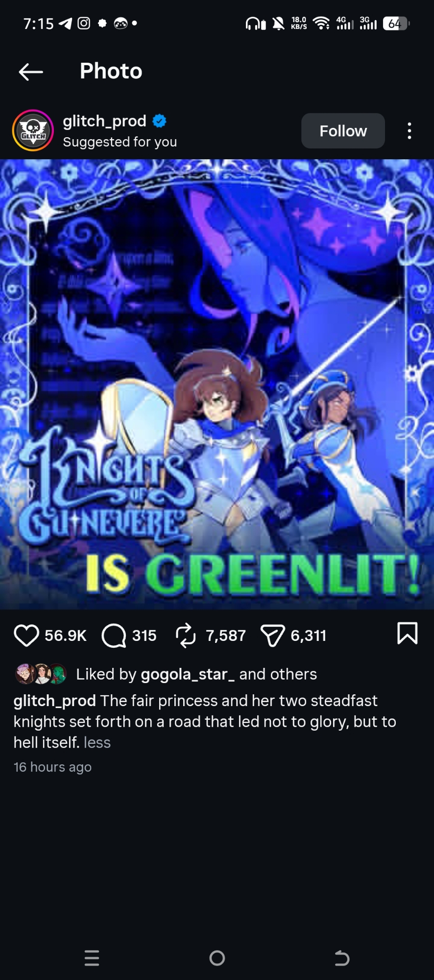Tap the back arrow icon

(31, 72)
